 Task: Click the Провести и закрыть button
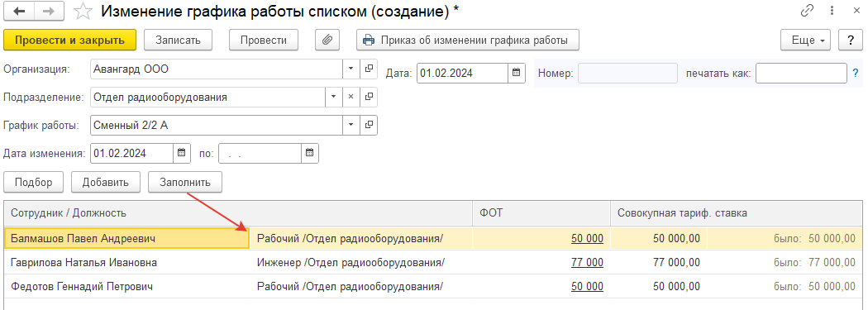[70, 41]
